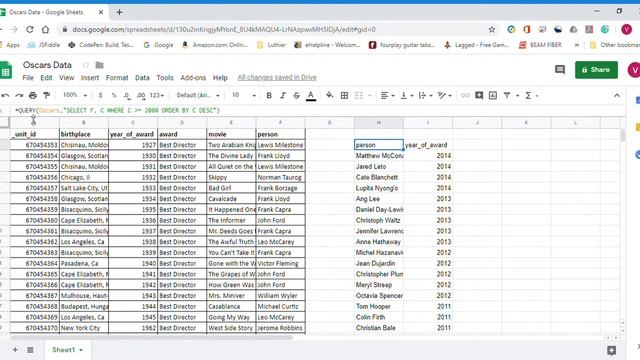
Task: Click the merge cells icon
Action: click(x=359, y=96)
